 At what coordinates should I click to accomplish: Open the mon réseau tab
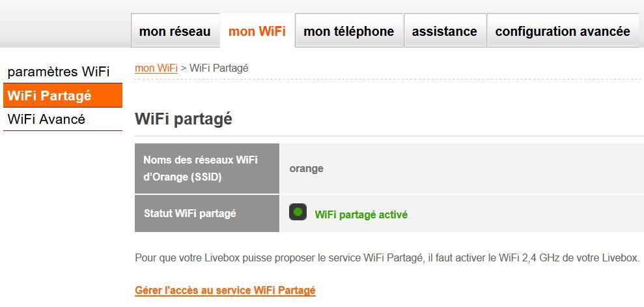(x=175, y=31)
